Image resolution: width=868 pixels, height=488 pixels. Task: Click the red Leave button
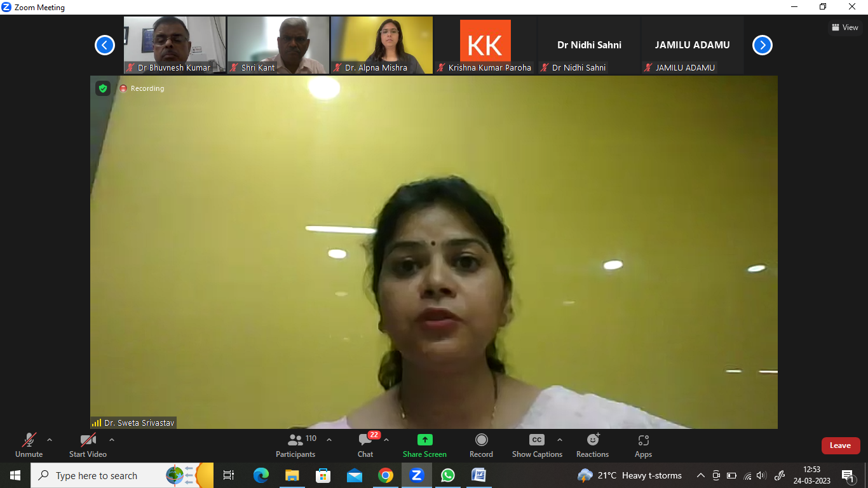(840, 445)
